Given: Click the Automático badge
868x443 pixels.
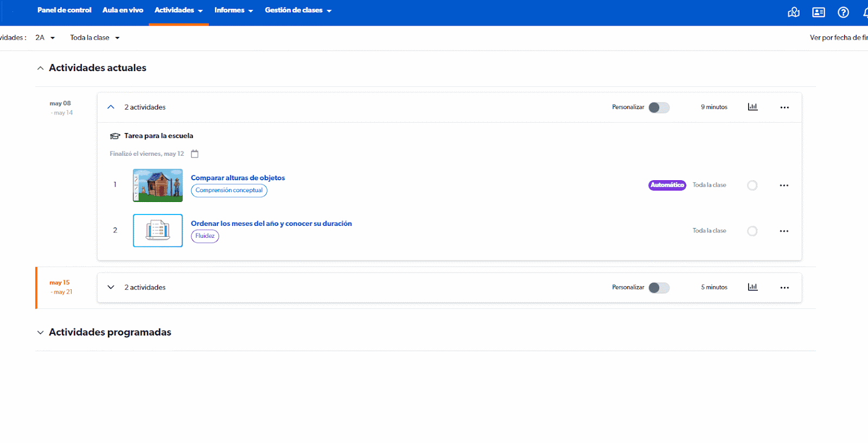Looking at the screenshot, I should 667,185.
